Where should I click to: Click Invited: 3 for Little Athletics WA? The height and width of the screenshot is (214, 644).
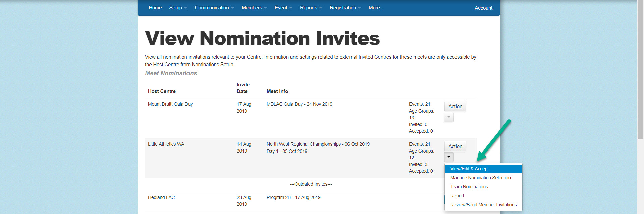418,164
